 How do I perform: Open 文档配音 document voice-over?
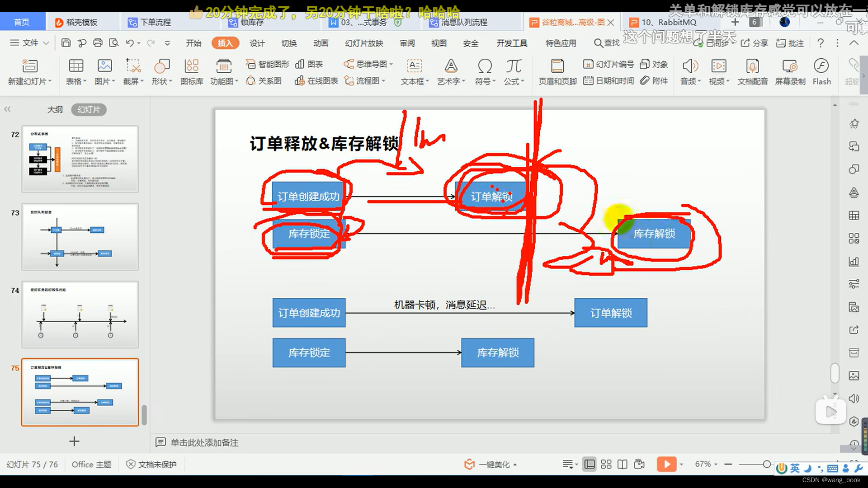coord(753,72)
